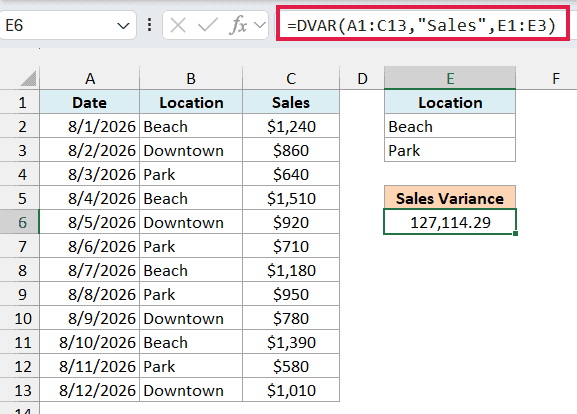
Task: Click the Sales Variance label cell
Action: click(450, 198)
